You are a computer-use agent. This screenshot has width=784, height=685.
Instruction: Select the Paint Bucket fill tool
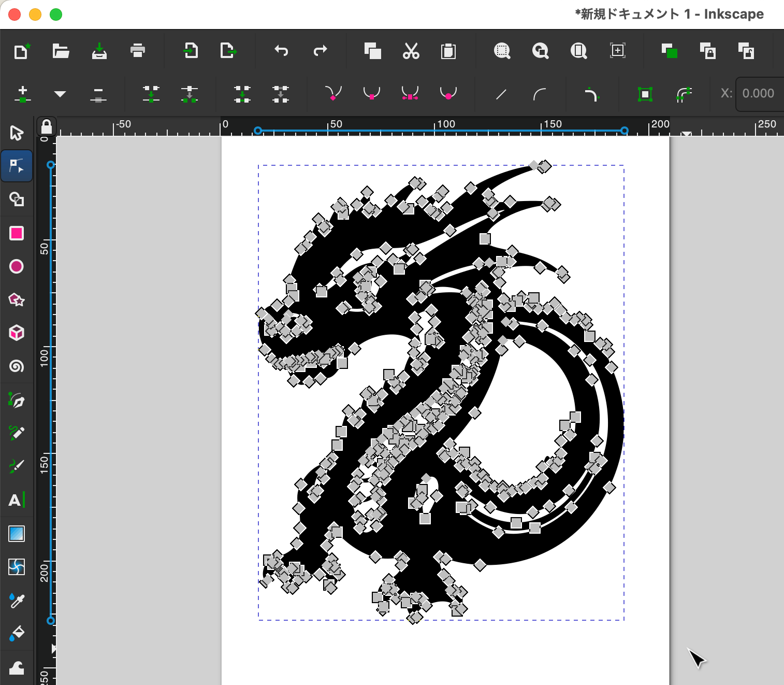pyautogui.click(x=17, y=633)
